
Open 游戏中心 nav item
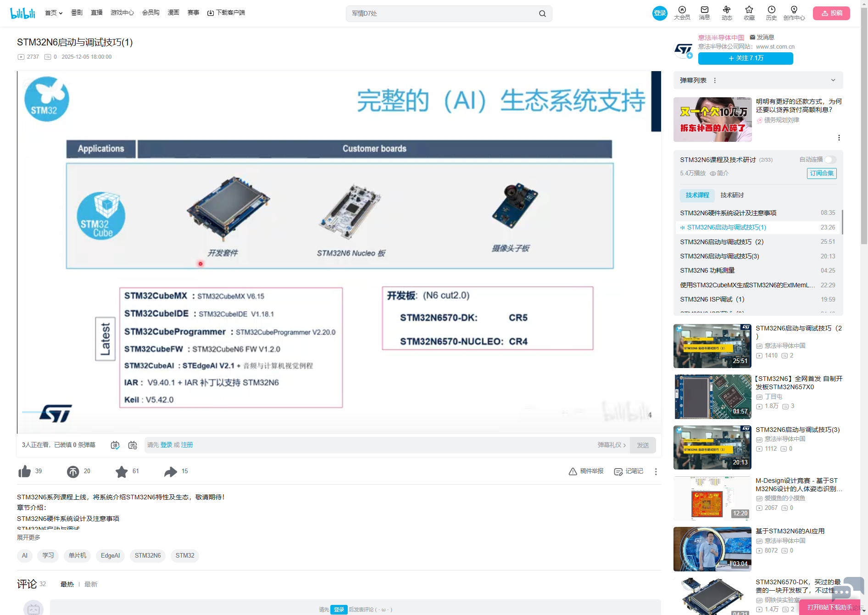click(122, 13)
